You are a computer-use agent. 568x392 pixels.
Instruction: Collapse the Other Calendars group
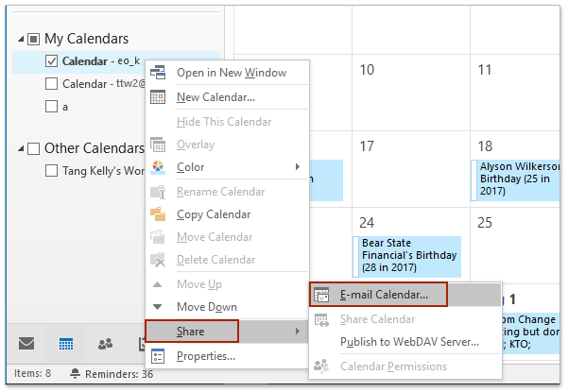[x=21, y=148]
